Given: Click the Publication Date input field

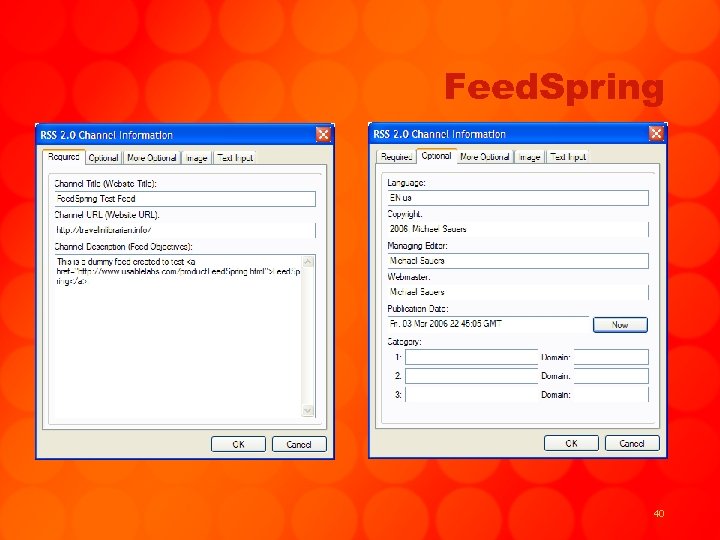Looking at the screenshot, I should coord(488,324).
